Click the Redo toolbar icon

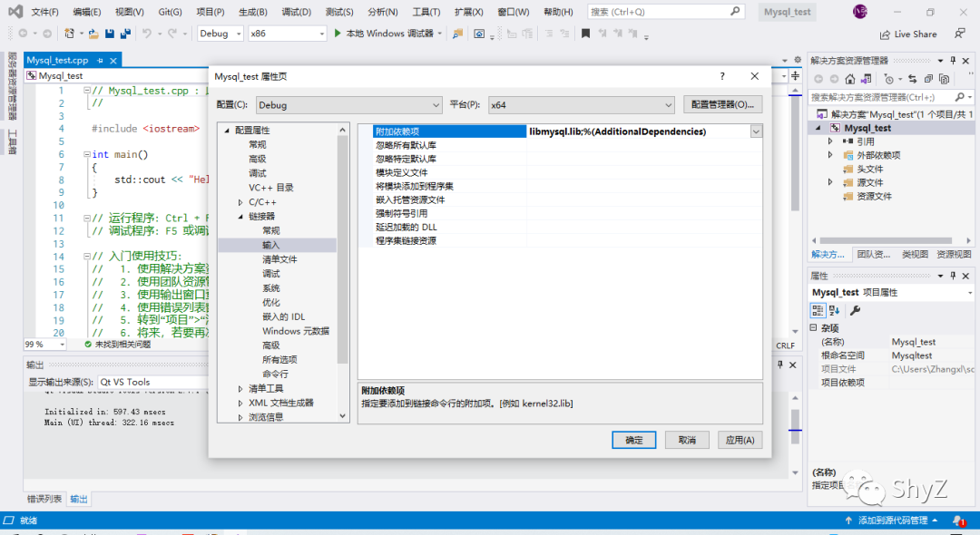tap(171, 34)
